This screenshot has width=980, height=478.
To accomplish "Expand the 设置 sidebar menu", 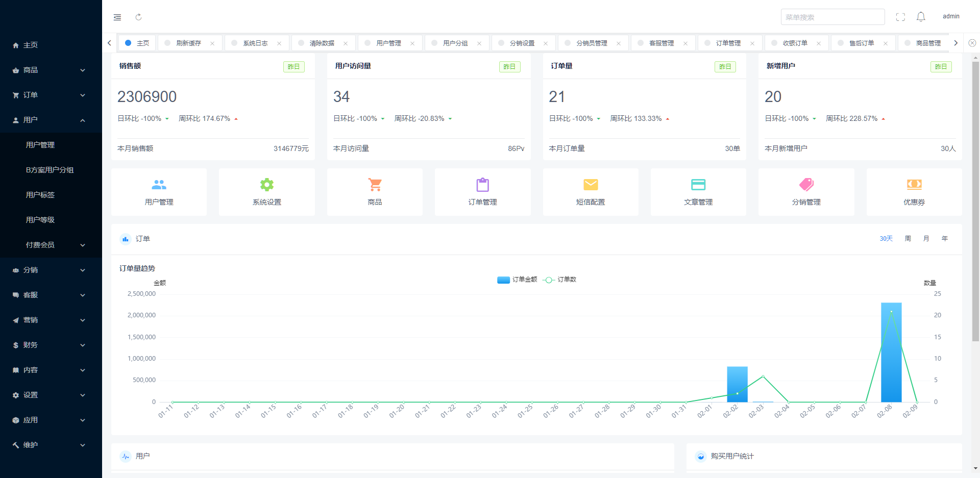I will coord(51,395).
